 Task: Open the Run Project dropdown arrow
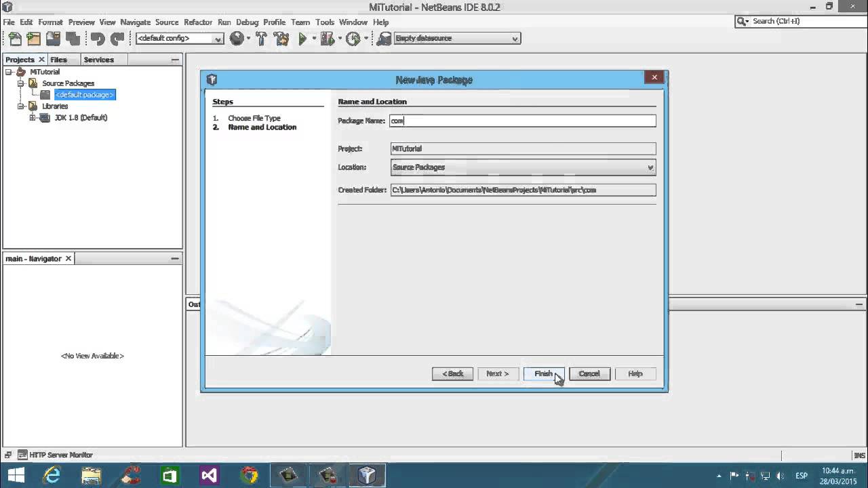(313, 39)
